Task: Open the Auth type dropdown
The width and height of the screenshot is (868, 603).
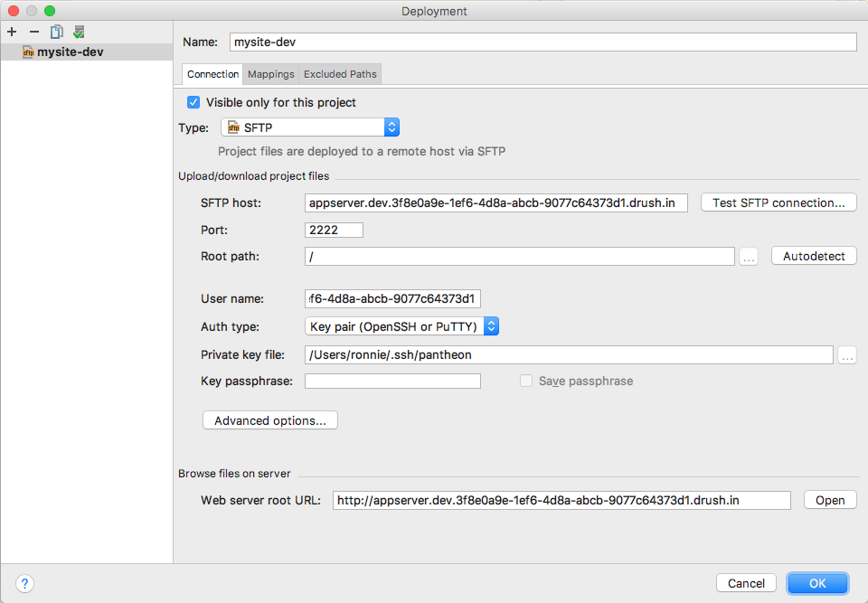Action: coord(491,326)
